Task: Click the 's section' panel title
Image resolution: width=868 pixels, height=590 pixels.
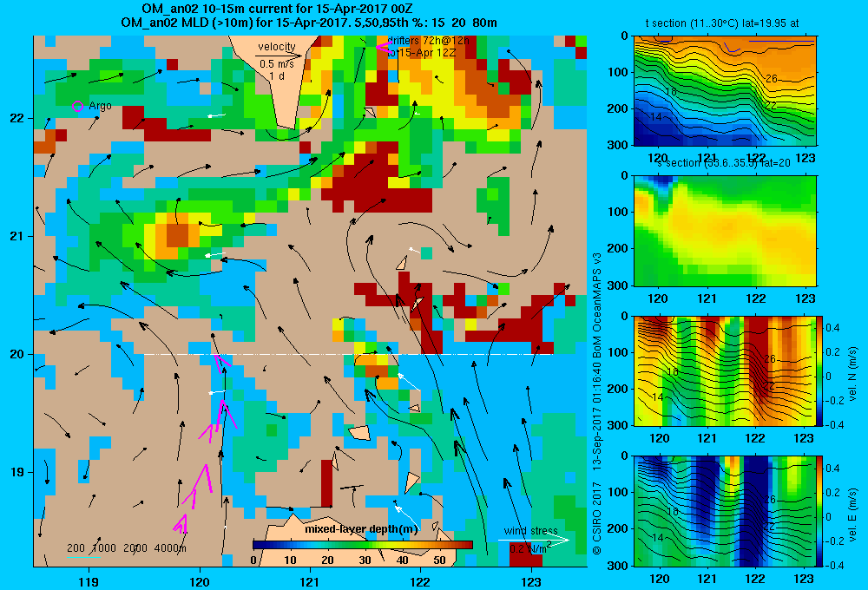Action: pos(724,163)
